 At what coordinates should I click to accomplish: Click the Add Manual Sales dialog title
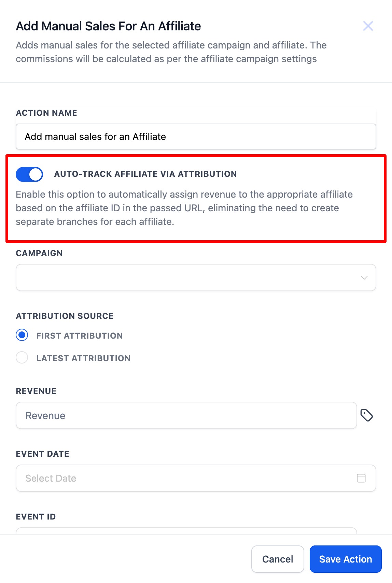109,26
